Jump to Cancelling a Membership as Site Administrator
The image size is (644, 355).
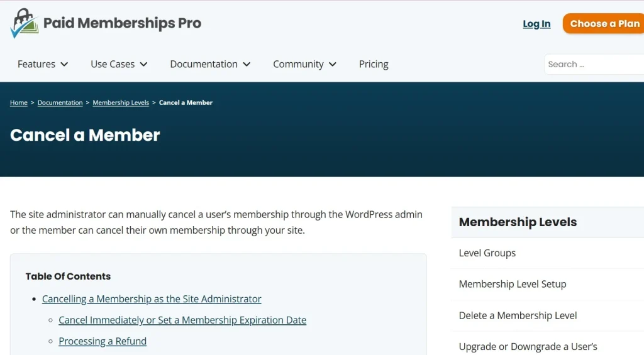152,299
